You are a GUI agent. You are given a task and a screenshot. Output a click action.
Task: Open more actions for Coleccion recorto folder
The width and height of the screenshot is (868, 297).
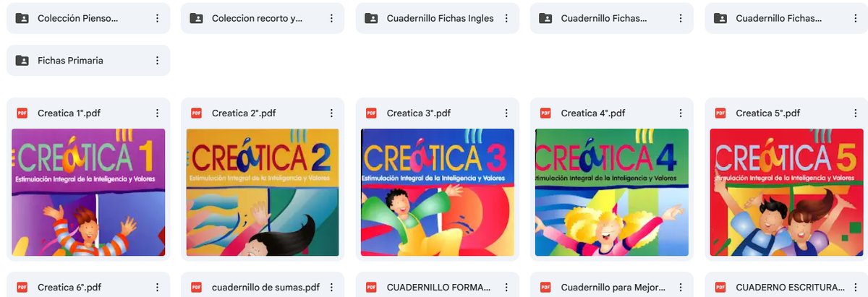[x=331, y=18]
